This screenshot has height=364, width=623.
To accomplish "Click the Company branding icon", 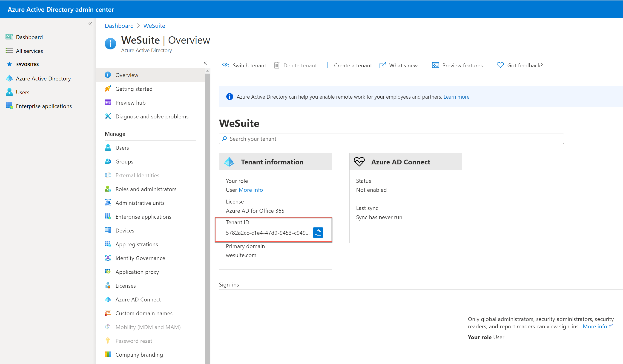I will (108, 355).
